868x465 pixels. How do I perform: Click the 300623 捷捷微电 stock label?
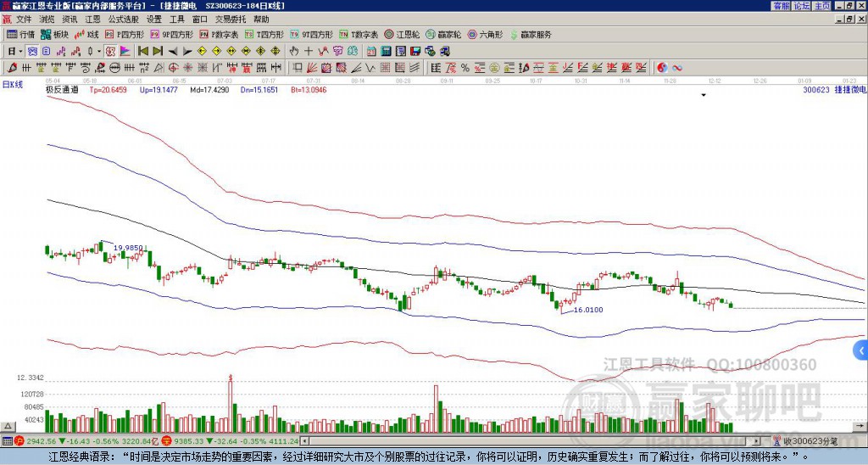835,89
